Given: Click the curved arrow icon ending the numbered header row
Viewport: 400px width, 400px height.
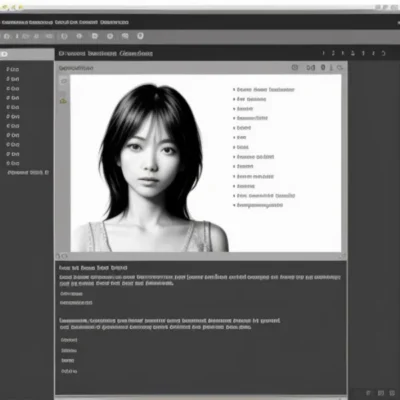Looking at the screenshot, I should [384, 53].
